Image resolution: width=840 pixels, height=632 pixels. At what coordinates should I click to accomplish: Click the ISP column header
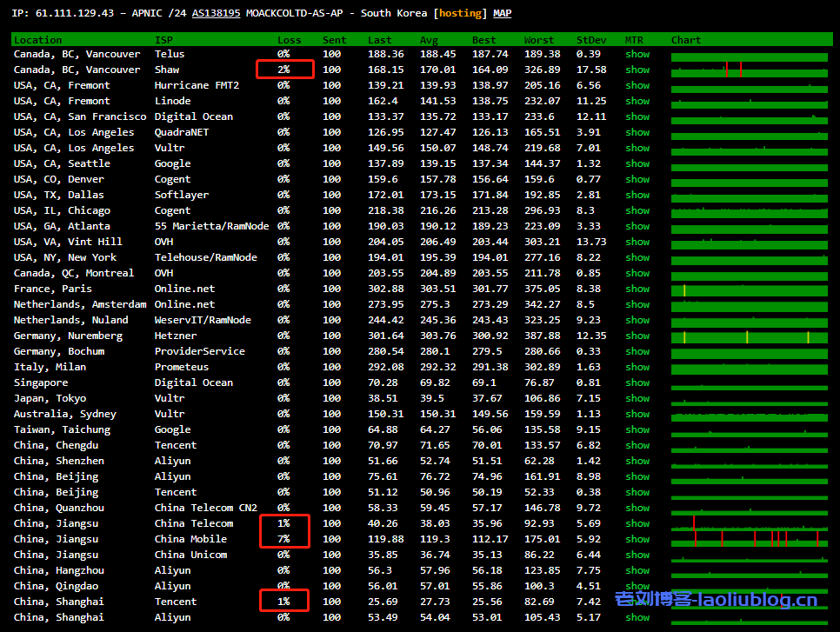tap(163, 40)
